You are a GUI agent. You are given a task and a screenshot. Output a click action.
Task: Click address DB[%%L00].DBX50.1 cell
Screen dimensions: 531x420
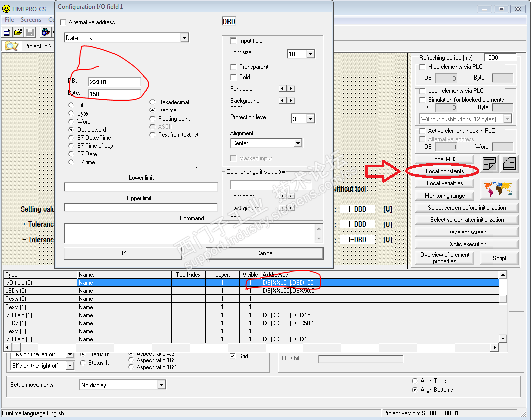[x=380, y=323]
